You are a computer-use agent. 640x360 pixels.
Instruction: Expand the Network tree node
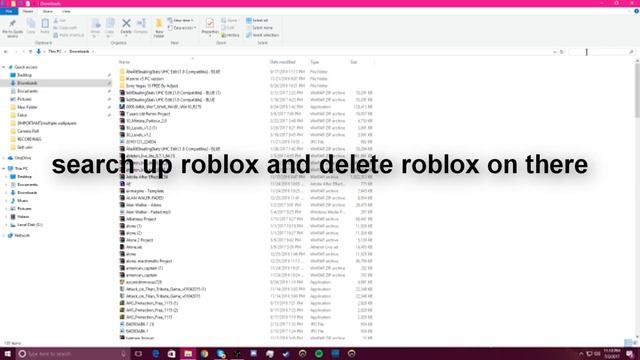4,236
